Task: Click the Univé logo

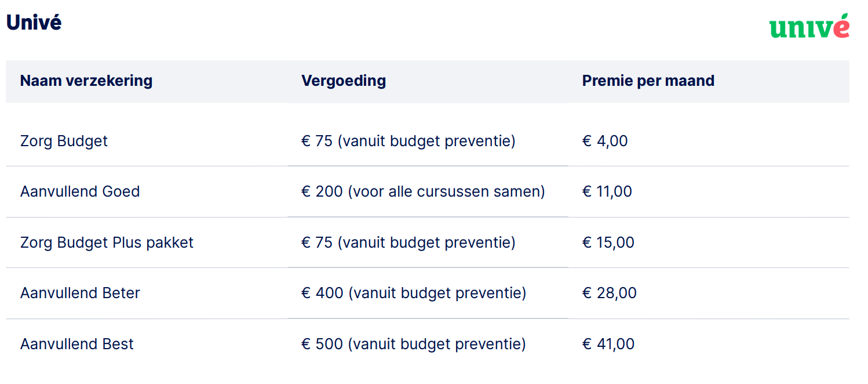Action: point(809,27)
